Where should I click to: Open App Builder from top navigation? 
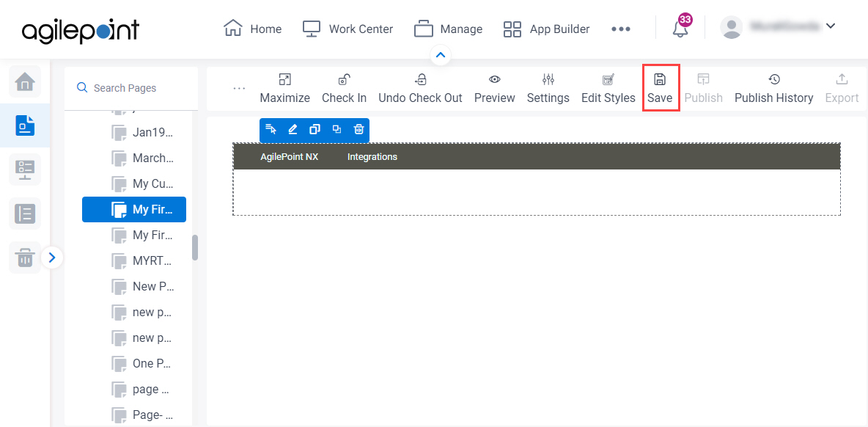(x=546, y=29)
